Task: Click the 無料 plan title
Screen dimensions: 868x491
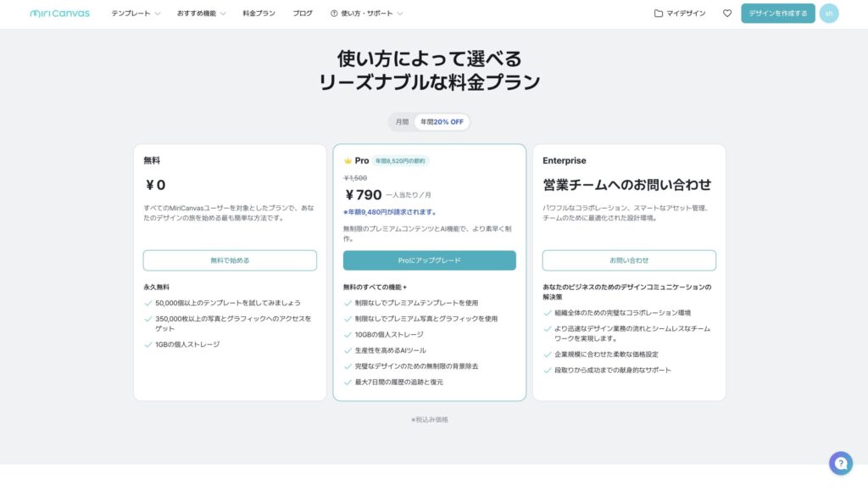Action: coord(152,160)
